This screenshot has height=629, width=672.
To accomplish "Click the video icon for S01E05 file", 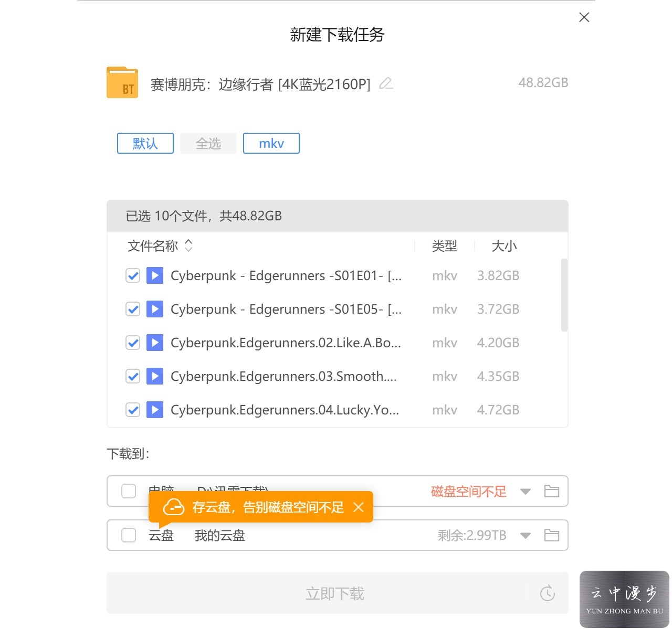I will pyautogui.click(x=155, y=309).
